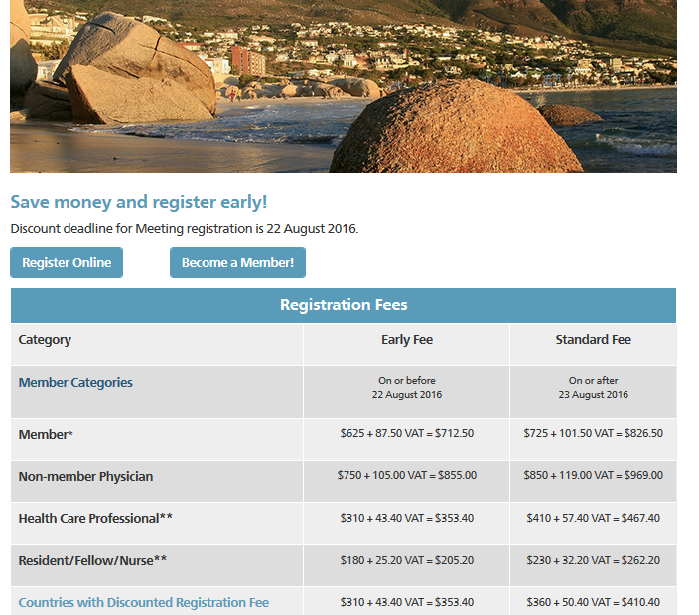Image resolution: width=699 pixels, height=615 pixels.
Task: Follow the Countries with Discounted Registration Fee link
Action: (x=144, y=603)
